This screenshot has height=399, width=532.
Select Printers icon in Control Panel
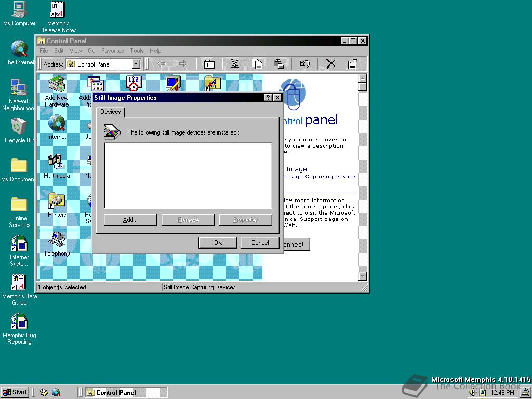pyautogui.click(x=57, y=205)
